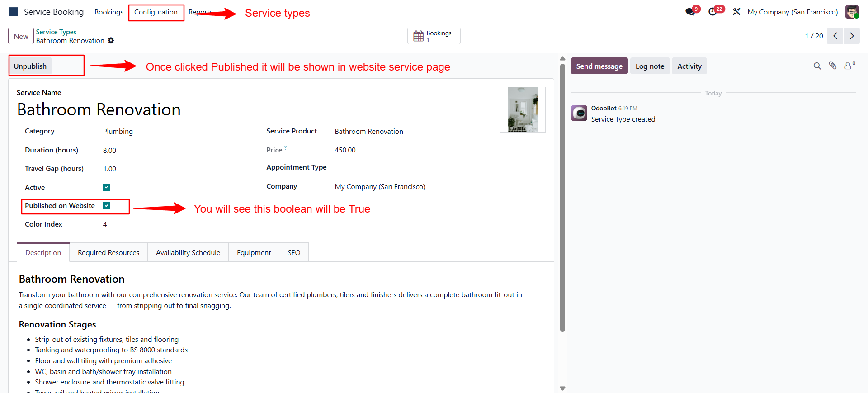This screenshot has height=393, width=868.
Task: Open the debug tools wrench icon
Action: [736, 12]
